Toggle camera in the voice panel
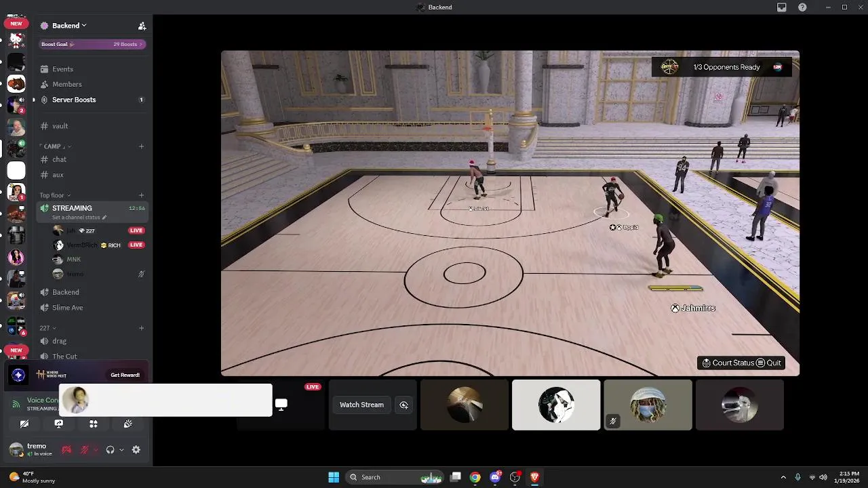The width and height of the screenshot is (868, 488). 24,424
